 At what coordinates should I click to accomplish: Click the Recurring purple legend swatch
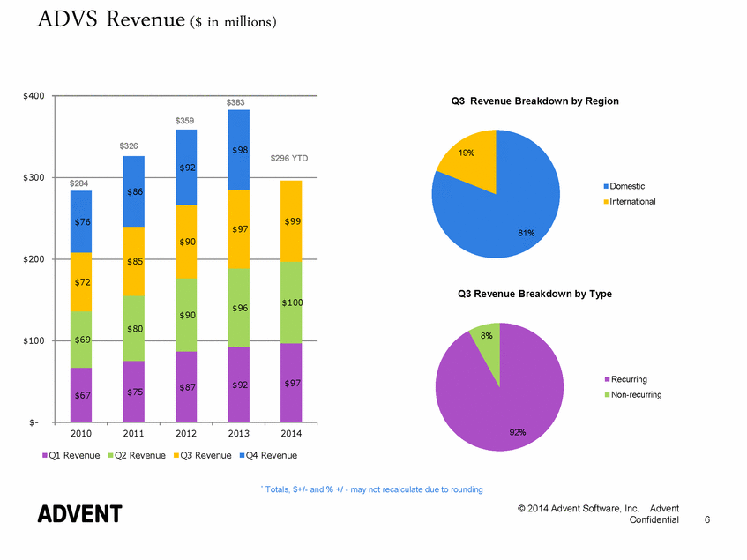tap(607, 379)
